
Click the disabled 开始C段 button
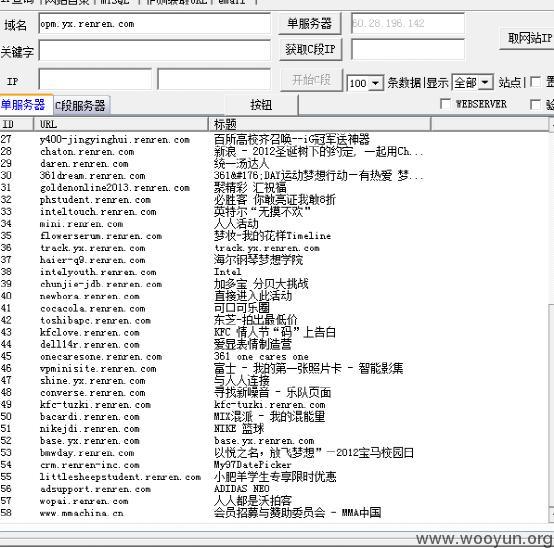(311, 80)
